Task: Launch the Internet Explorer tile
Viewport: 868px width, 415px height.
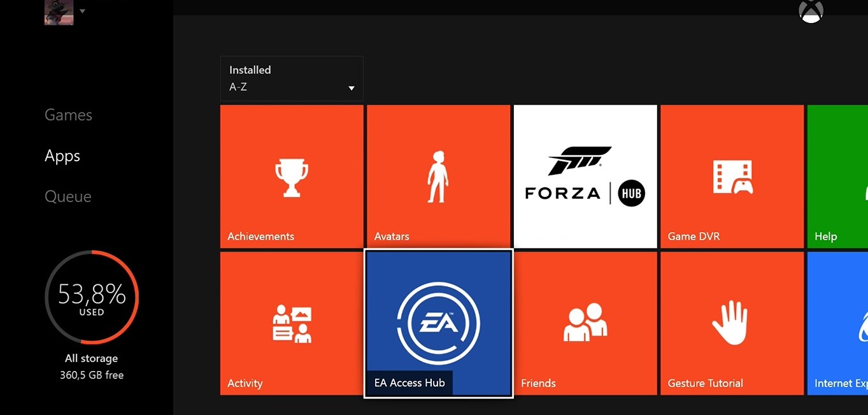Action: [837, 323]
